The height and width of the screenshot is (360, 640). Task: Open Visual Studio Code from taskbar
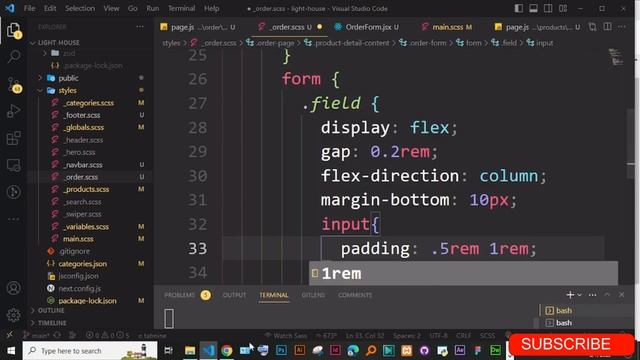coord(209,350)
